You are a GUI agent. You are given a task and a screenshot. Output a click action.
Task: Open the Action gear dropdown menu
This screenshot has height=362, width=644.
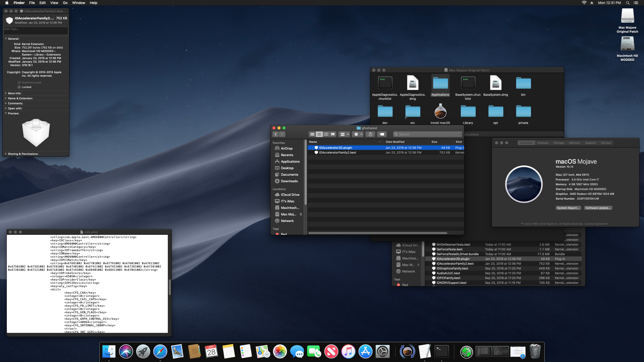pyautogui.click(x=358, y=134)
